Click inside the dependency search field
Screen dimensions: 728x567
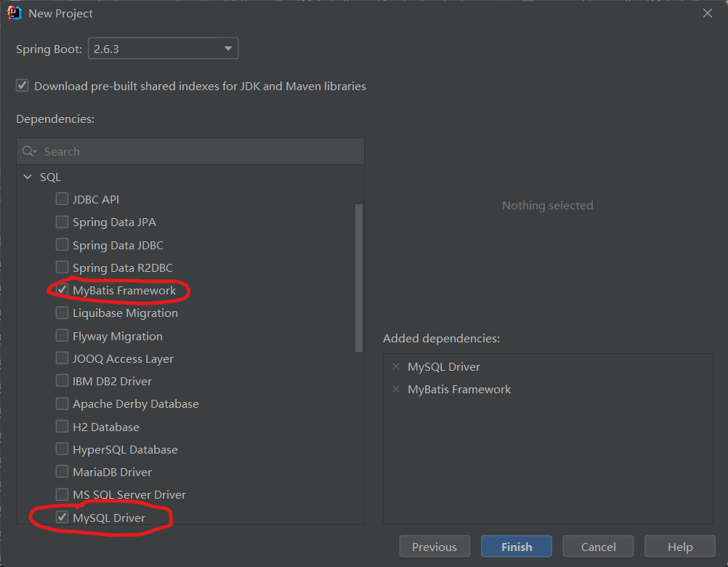click(145, 150)
